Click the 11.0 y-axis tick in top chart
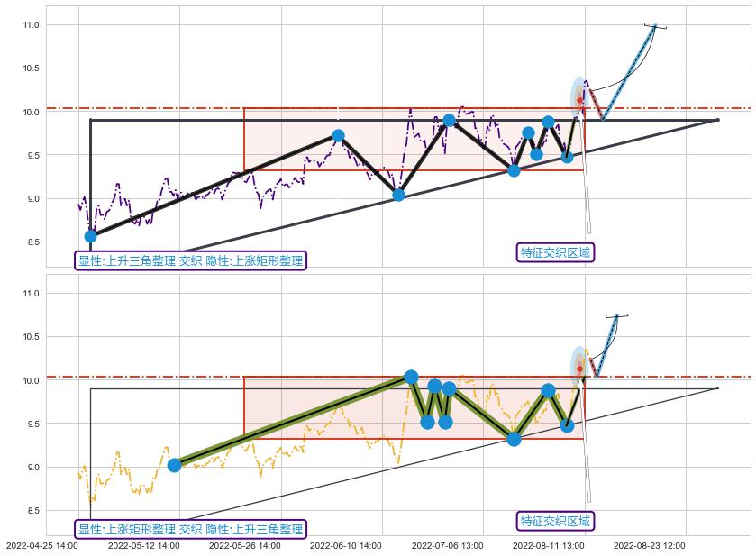756x556 pixels. click(31, 25)
